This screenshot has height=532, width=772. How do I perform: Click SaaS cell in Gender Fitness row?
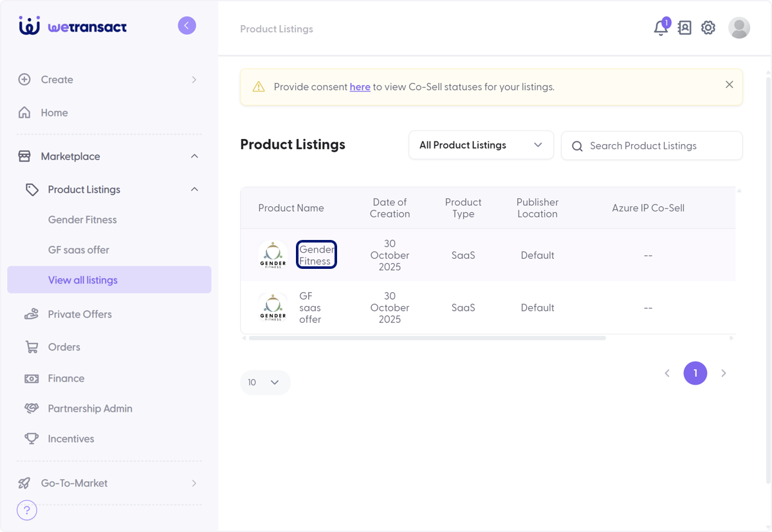[x=463, y=255]
